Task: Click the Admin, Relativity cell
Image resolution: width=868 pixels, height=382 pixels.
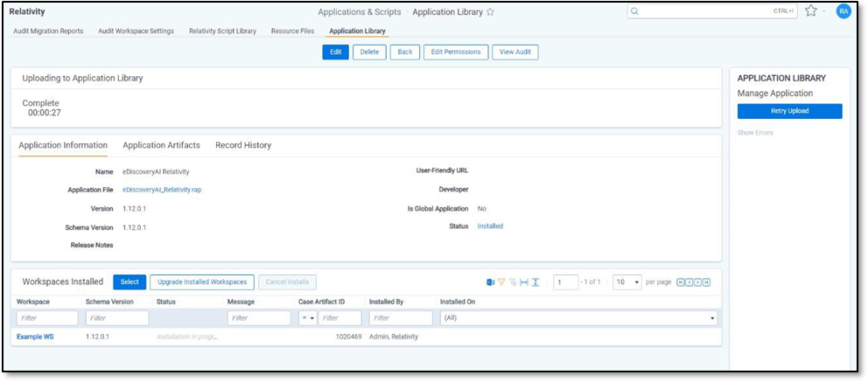Action: [x=394, y=337]
